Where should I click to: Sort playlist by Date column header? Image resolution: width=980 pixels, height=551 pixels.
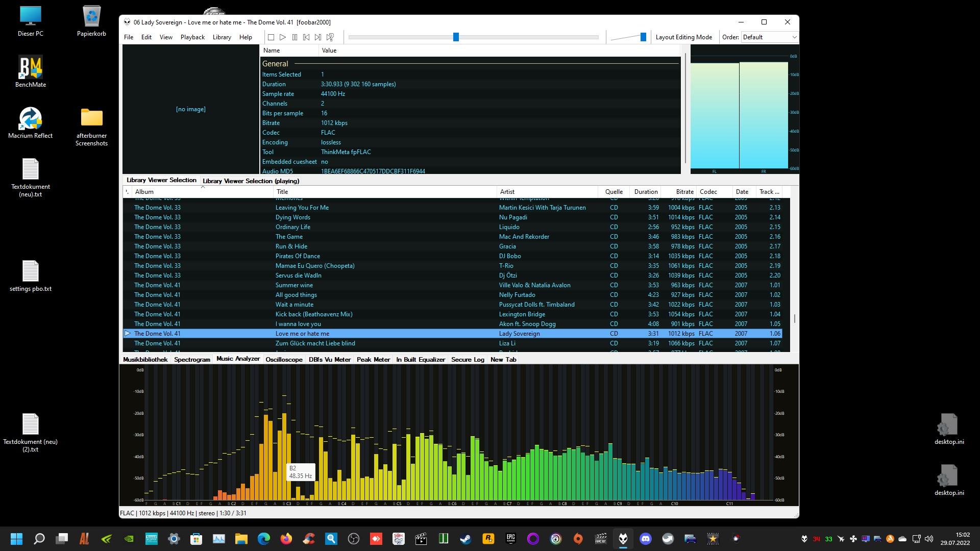(744, 192)
